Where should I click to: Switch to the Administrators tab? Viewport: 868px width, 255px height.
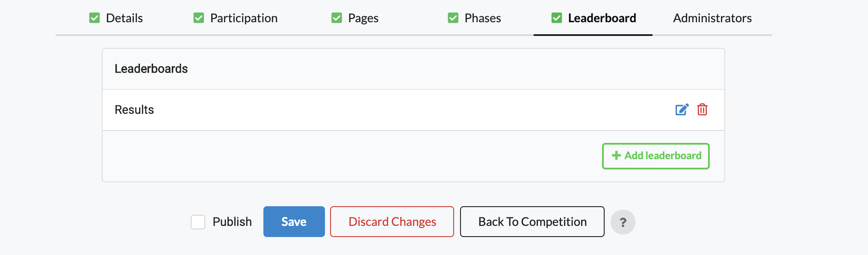coord(712,18)
